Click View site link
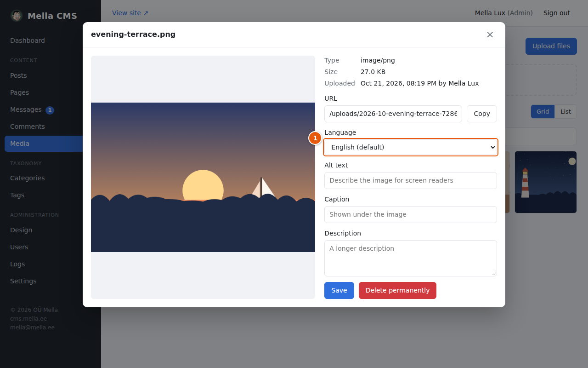 [130, 13]
